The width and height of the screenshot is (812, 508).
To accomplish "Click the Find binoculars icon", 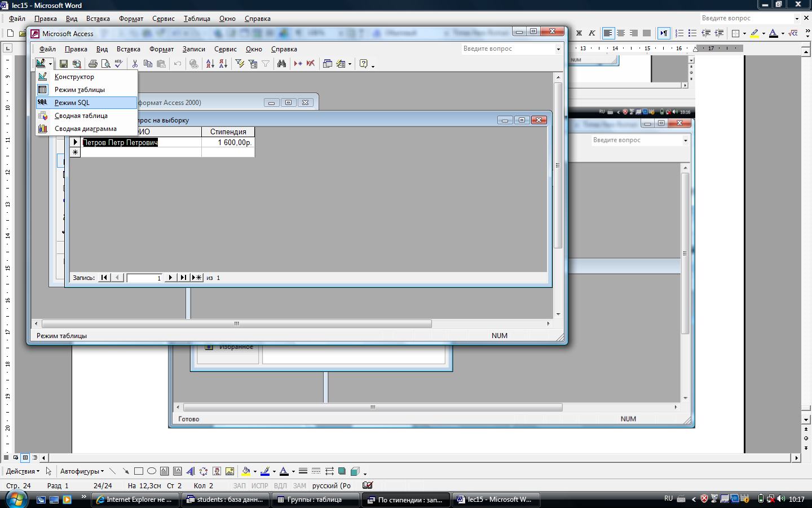I will coord(281,64).
